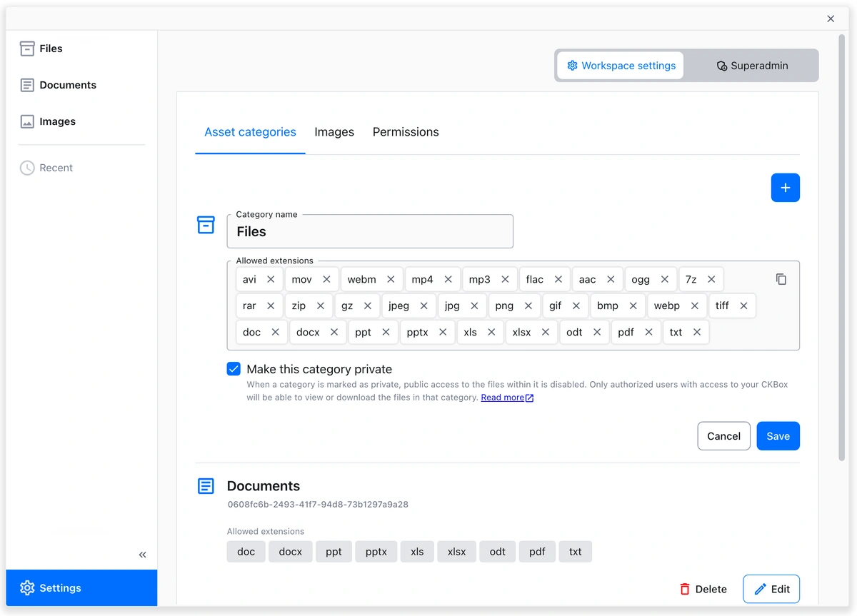Switch to the Permissions tab

click(x=406, y=132)
